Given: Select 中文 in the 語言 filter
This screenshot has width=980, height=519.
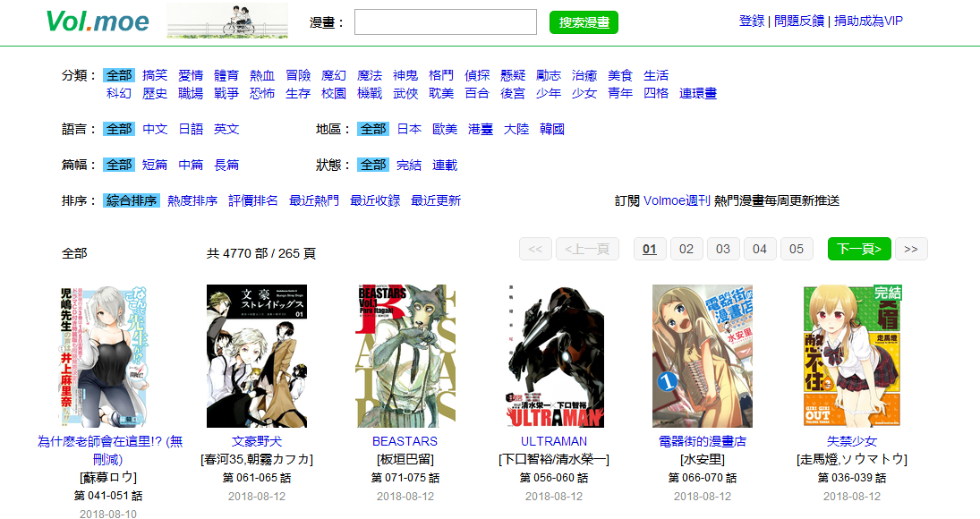Looking at the screenshot, I should (x=154, y=129).
